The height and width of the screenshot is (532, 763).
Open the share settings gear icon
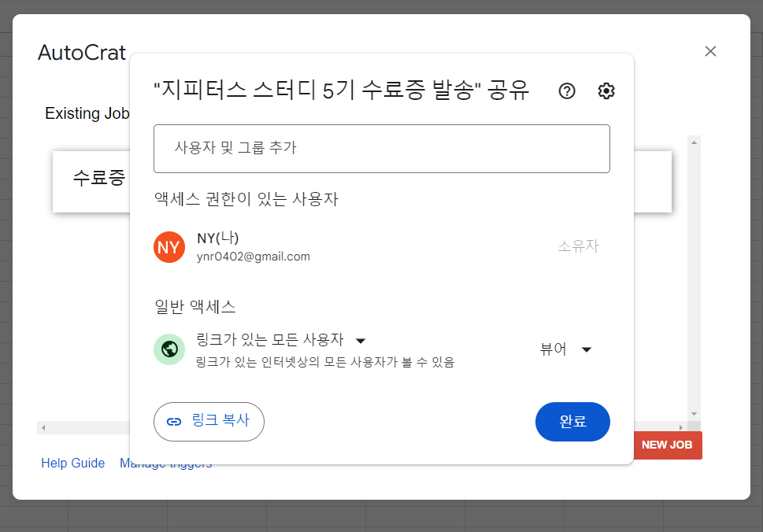pos(606,91)
